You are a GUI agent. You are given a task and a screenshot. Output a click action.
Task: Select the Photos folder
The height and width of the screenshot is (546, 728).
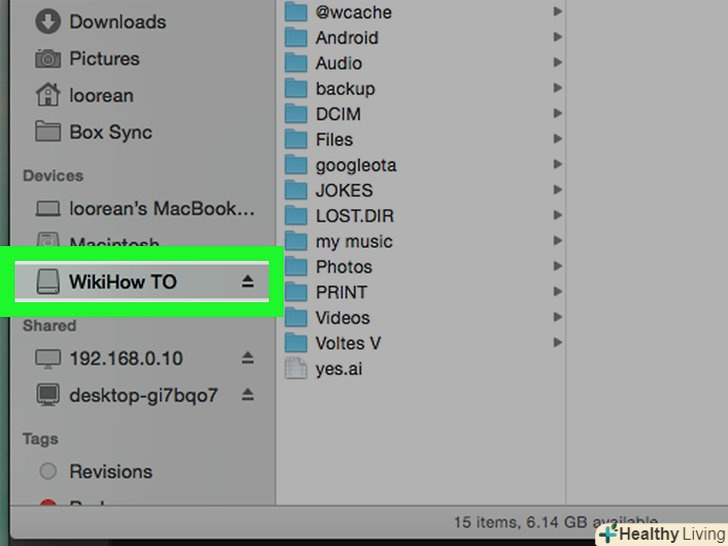pos(328,266)
